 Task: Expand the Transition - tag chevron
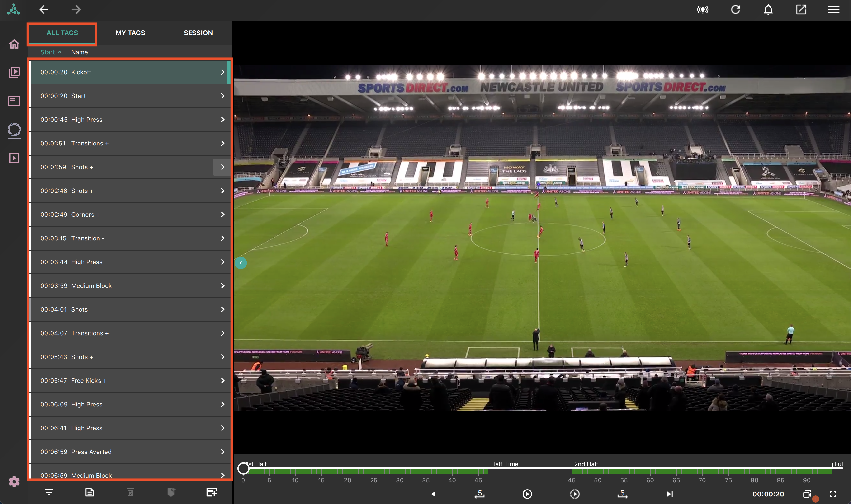coord(223,238)
